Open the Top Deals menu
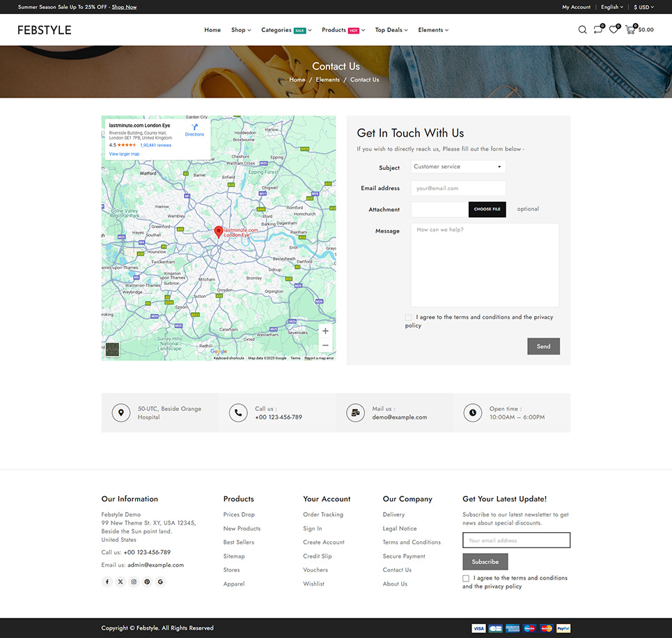 pyautogui.click(x=391, y=30)
